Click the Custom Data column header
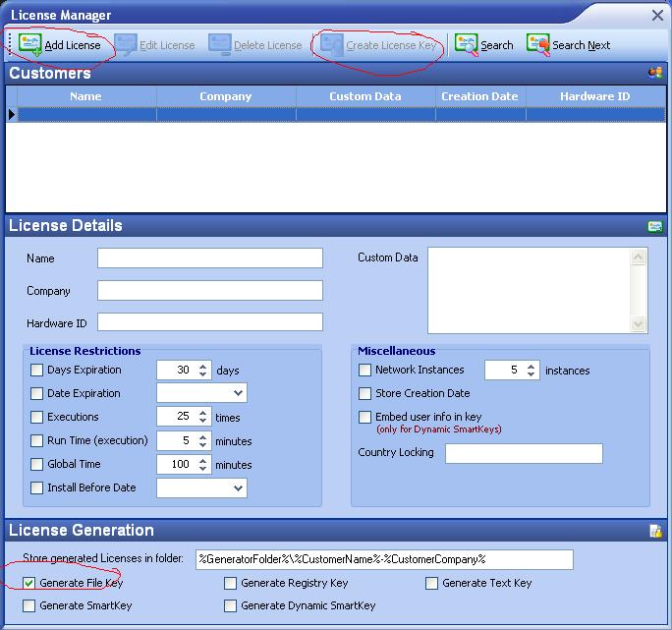Image resolution: width=672 pixels, height=630 pixels. 365,96
